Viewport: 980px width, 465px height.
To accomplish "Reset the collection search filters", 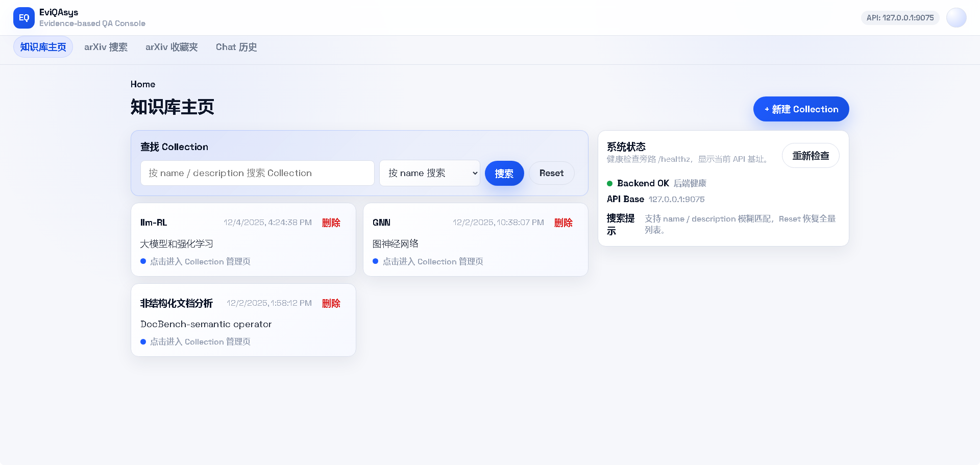I will [551, 173].
